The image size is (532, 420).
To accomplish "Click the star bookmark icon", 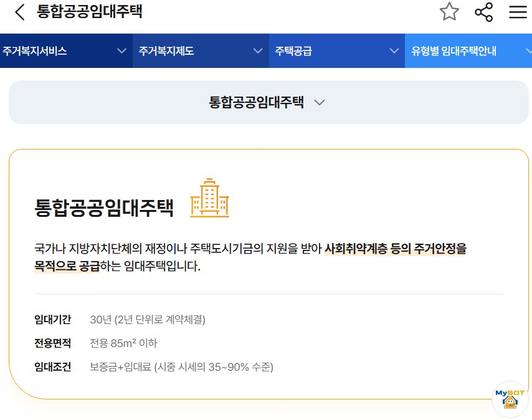I will pyautogui.click(x=449, y=11).
